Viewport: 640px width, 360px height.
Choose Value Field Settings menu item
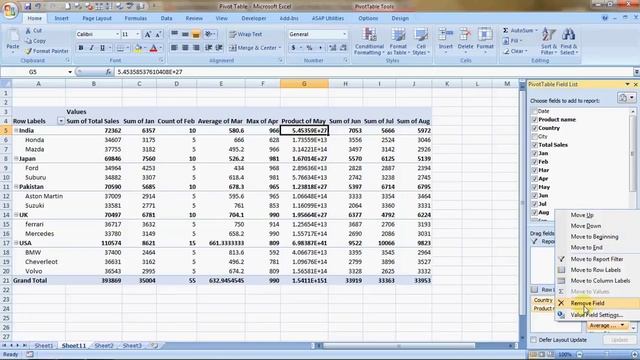click(x=597, y=315)
